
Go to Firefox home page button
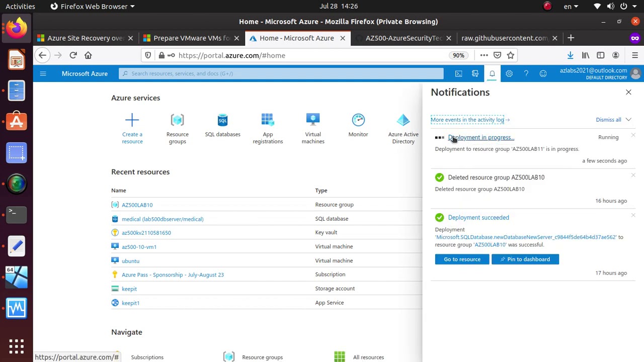(88, 55)
